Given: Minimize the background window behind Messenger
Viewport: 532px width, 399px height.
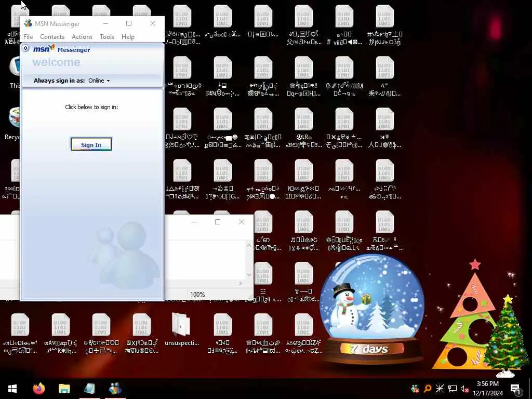Looking at the screenshot, I should 194,222.
